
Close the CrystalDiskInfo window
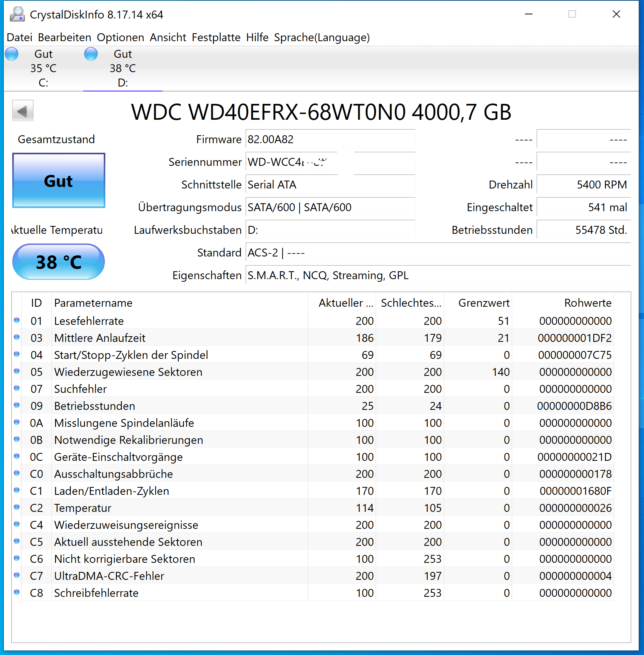click(x=616, y=14)
